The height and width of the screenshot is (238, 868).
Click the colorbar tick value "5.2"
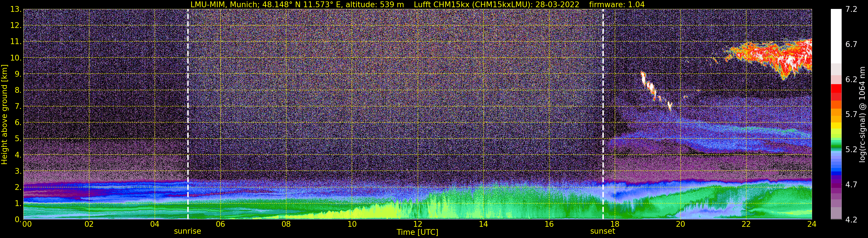[851, 150]
